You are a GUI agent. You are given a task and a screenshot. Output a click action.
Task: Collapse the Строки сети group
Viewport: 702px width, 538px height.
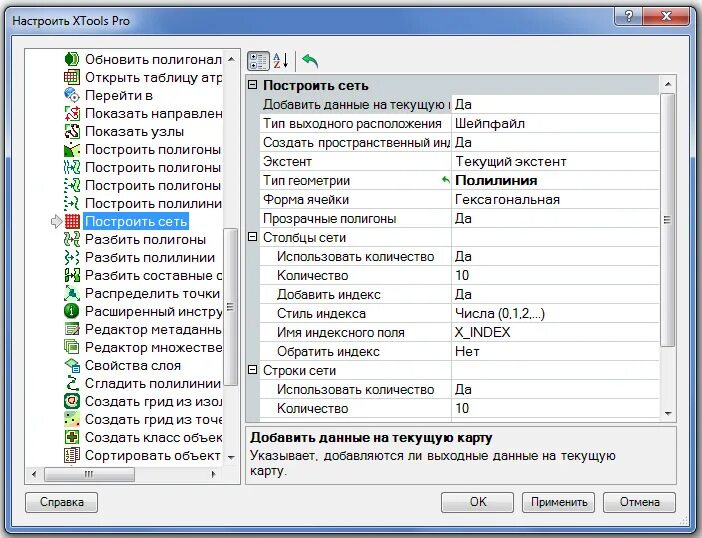[253, 370]
